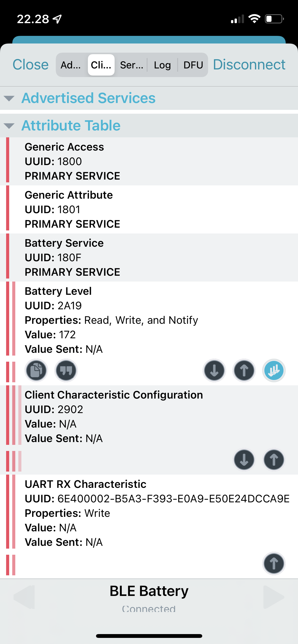Tap Close to dismiss the panel

click(x=31, y=65)
